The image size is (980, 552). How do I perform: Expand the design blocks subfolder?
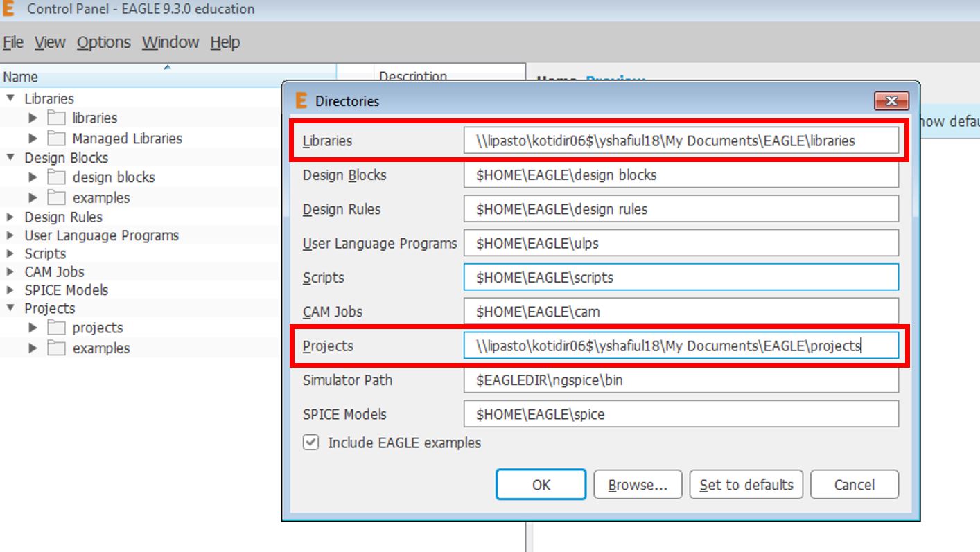point(33,177)
